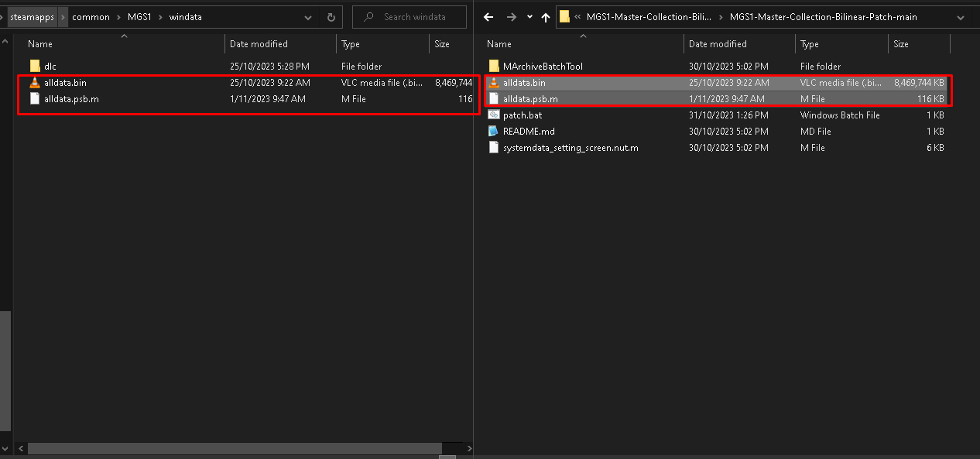Select the VLC cone icon of alldata.bin in windata
The image size is (980, 459).
pos(35,83)
